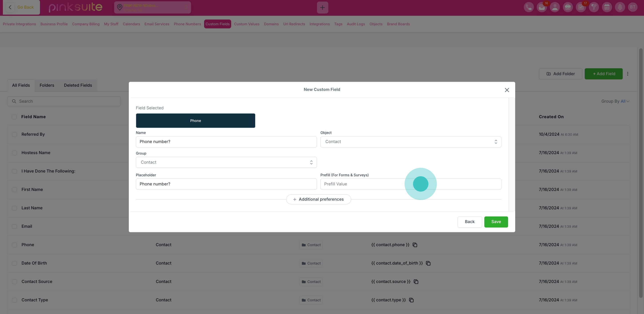644x314 pixels.
Task: Toggle the select-all Field Name checkbox
Action: pyautogui.click(x=14, y=117)
